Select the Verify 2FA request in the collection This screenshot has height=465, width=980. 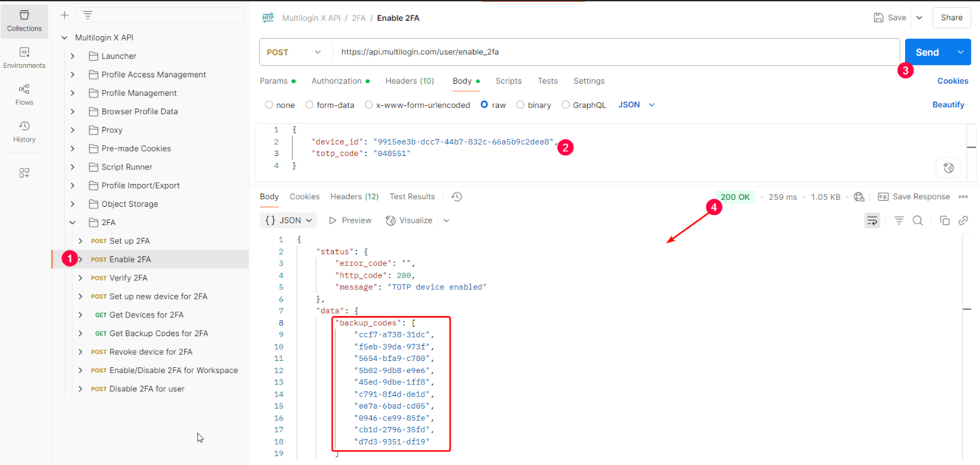pos(127,278)
